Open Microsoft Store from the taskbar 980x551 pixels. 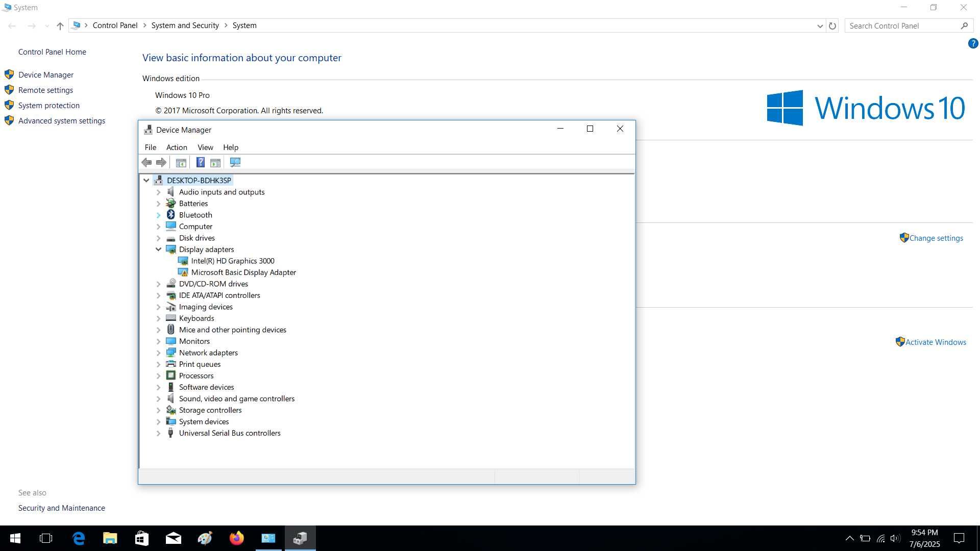(142, 538)
